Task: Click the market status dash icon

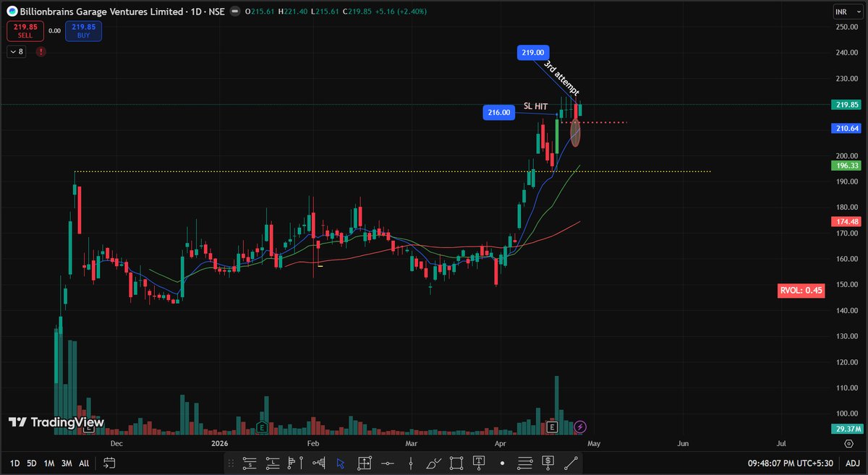Action: [x=235, y=12]
